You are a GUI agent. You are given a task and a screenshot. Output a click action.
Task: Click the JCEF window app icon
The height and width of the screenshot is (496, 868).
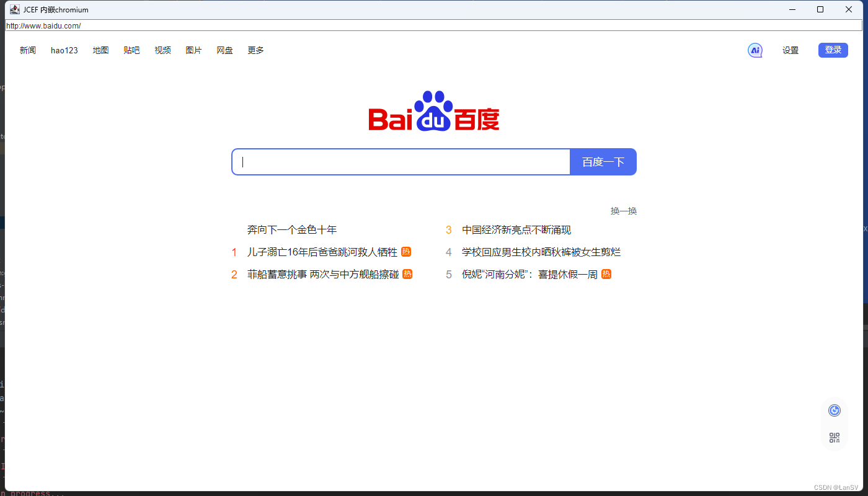point(15,9)
